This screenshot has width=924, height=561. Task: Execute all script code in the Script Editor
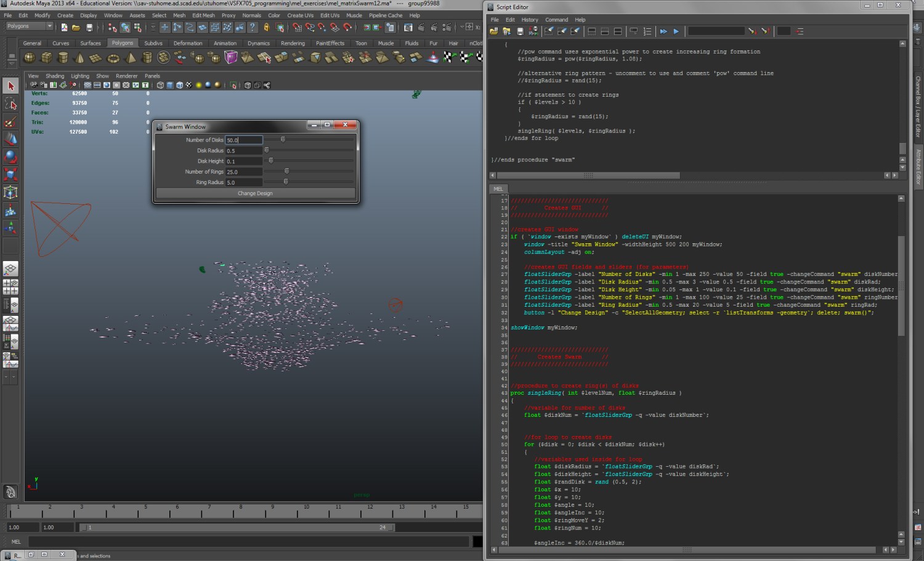(x=664, y=31)
